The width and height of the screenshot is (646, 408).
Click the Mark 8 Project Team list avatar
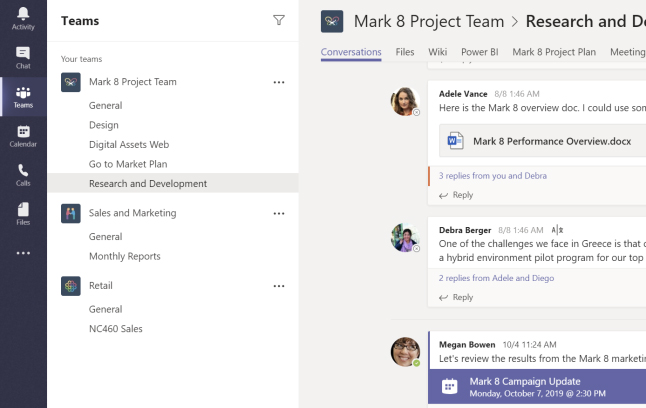pyautogui.click(x=71, y=82)
